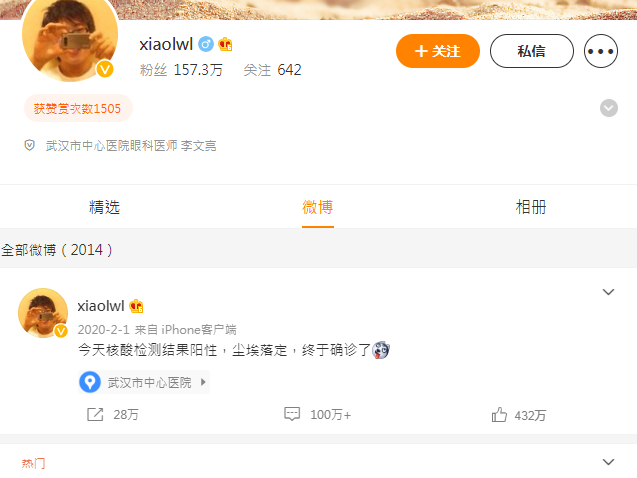
Task: Open the post options chevron menu
Action: [608, 292]
